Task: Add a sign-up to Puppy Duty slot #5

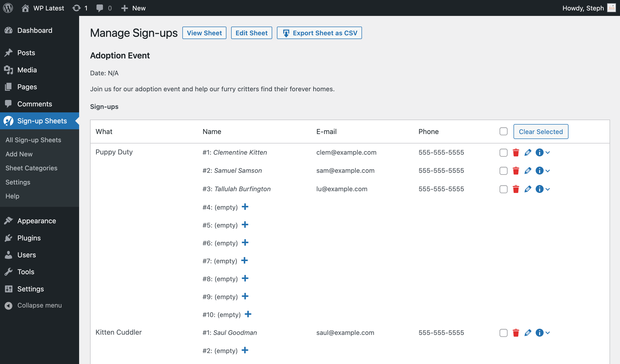Action: click(x=245, y=225)
